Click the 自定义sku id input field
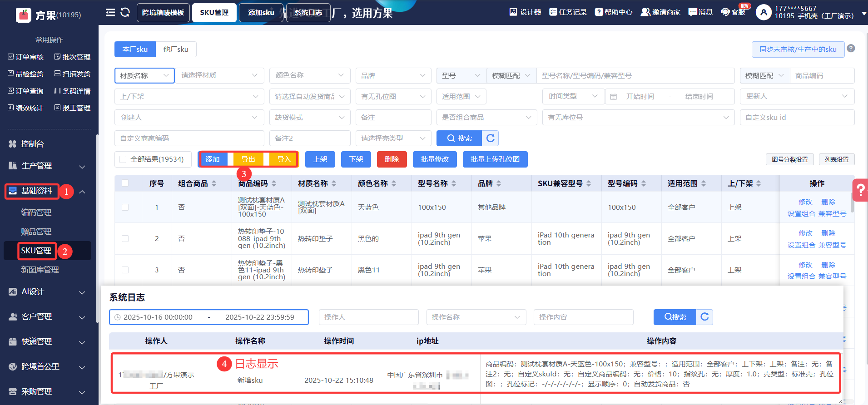 pyautogui.click(x=797, y=117)
